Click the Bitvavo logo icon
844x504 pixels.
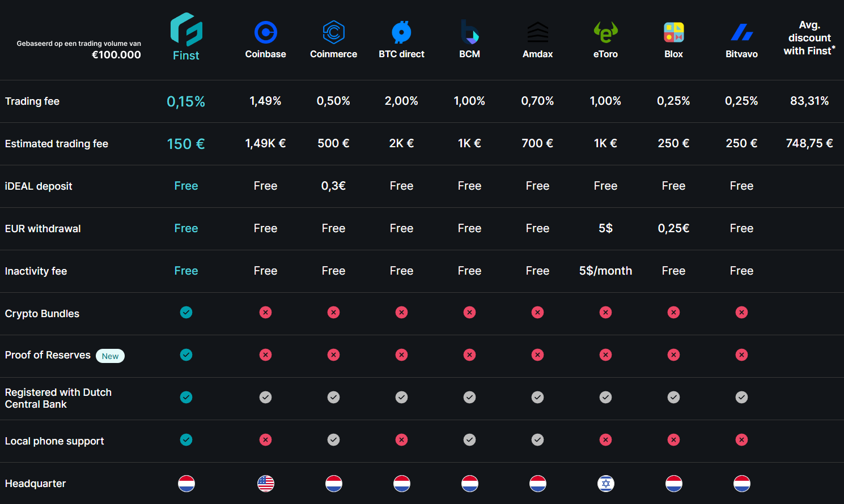coord(741,32)
